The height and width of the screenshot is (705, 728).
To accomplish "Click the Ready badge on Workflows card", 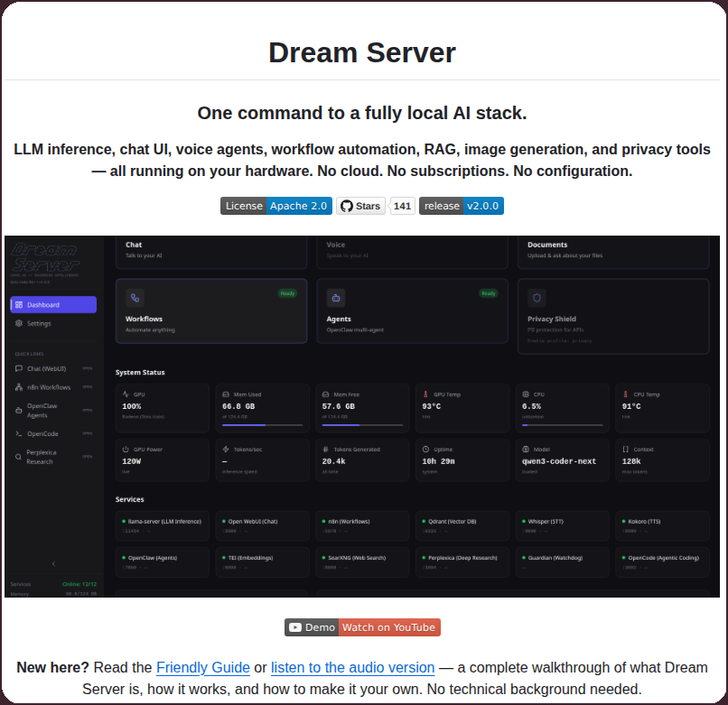I will tap(287, 293).
